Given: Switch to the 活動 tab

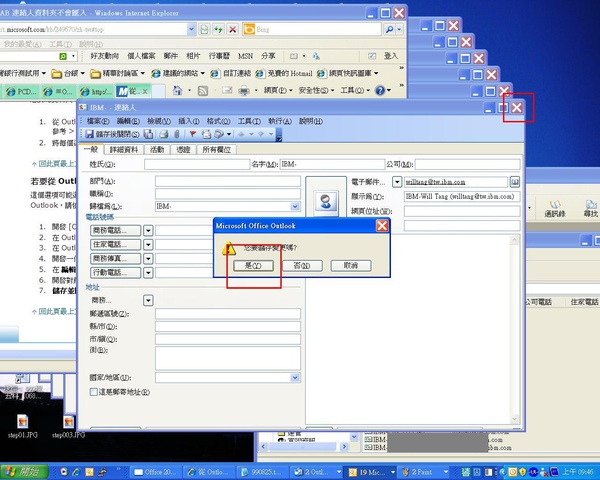Looking at the screenshot, I should [x=157, y=150].
